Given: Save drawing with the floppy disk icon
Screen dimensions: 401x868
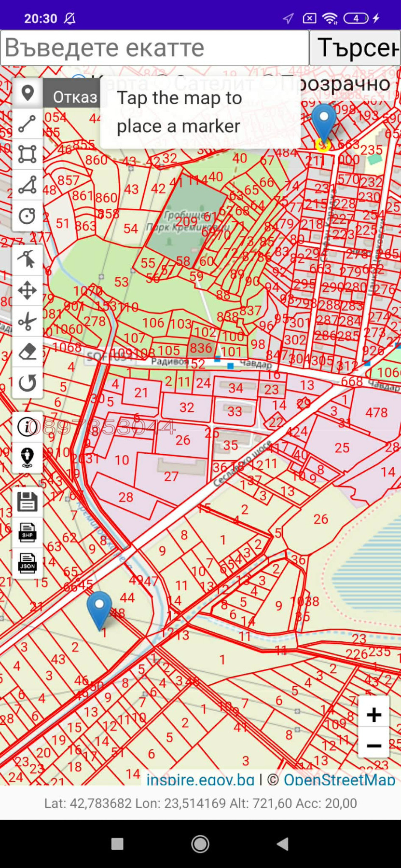Looking at the screenshot, I should pos(28,502).
